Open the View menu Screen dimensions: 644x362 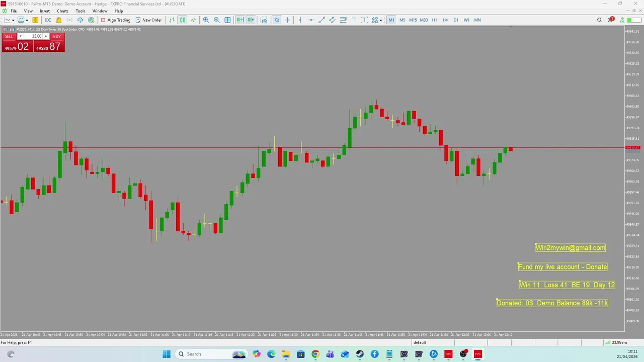(x=28, y=11)
